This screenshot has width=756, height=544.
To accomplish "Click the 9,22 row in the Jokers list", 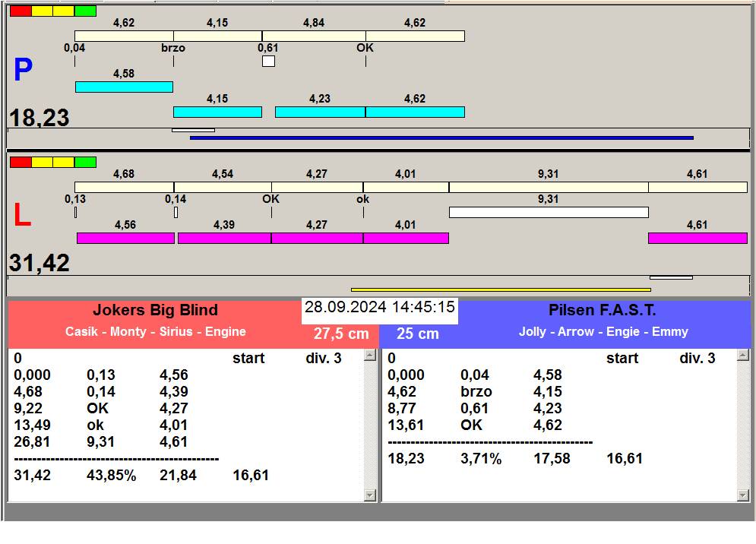I will [x=101, y=408].
